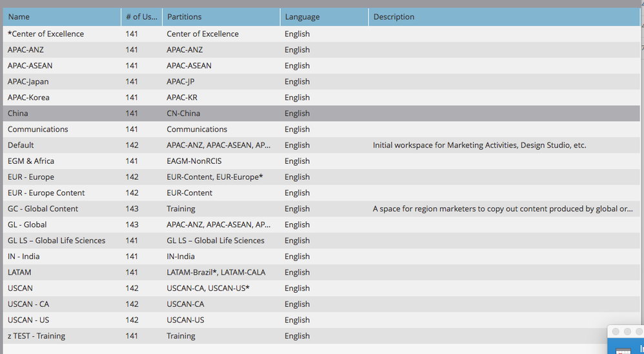Select the APAC-Japan workspace name
This screenshot has width=644, height=354.
click(28, 82)
